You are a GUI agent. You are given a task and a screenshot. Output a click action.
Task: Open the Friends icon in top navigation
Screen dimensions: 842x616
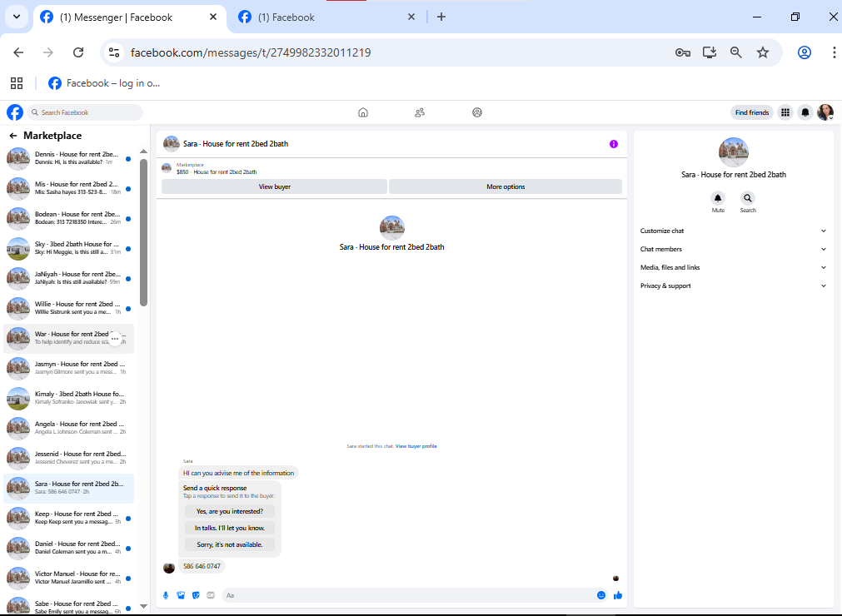420,112
